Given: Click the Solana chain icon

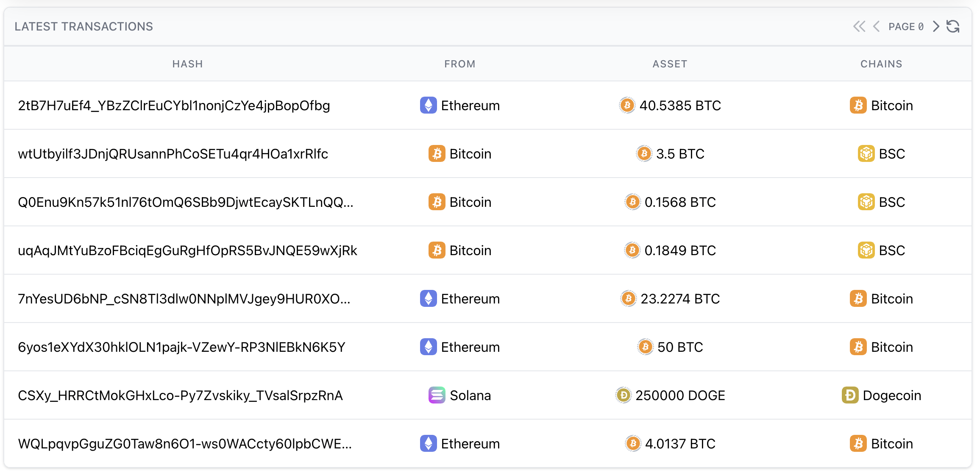Looking at the screenshot, I should 437,395.
